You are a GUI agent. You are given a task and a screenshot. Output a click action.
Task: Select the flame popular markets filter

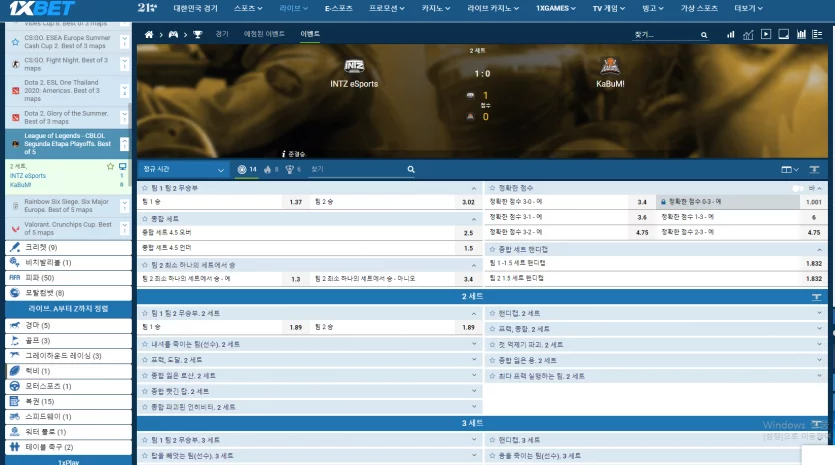(271, 169)
